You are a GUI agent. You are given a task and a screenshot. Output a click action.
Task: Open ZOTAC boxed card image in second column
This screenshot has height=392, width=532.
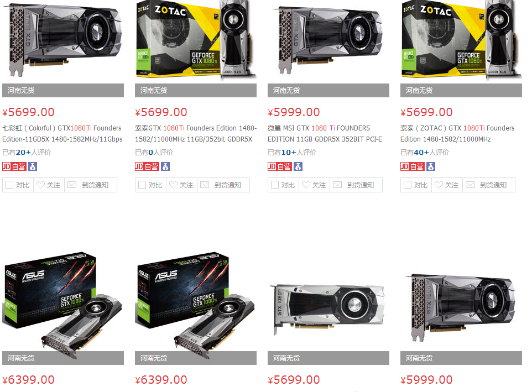(x=196, y=40)
